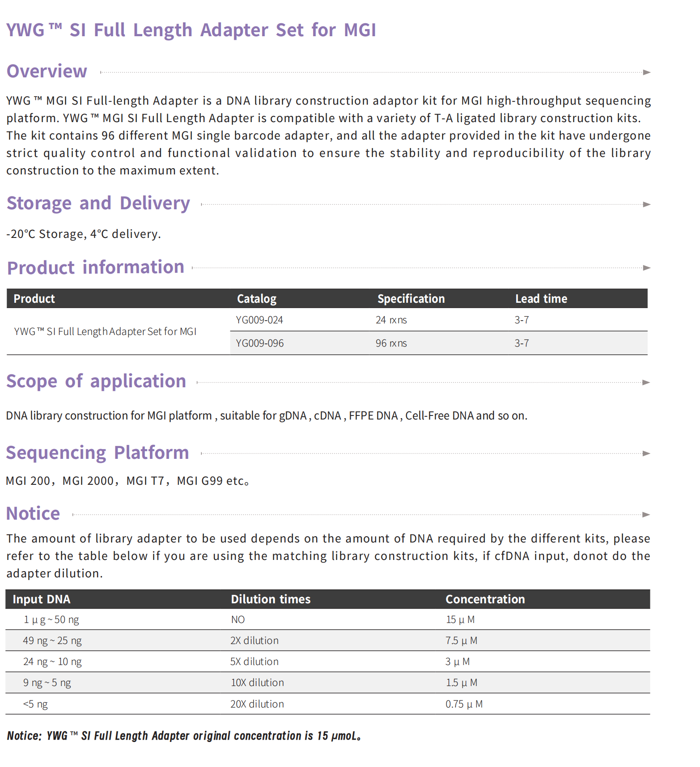Click the '10X dilution' cell
The width and height of the screenshot is (700, 767).
(257, 683)
